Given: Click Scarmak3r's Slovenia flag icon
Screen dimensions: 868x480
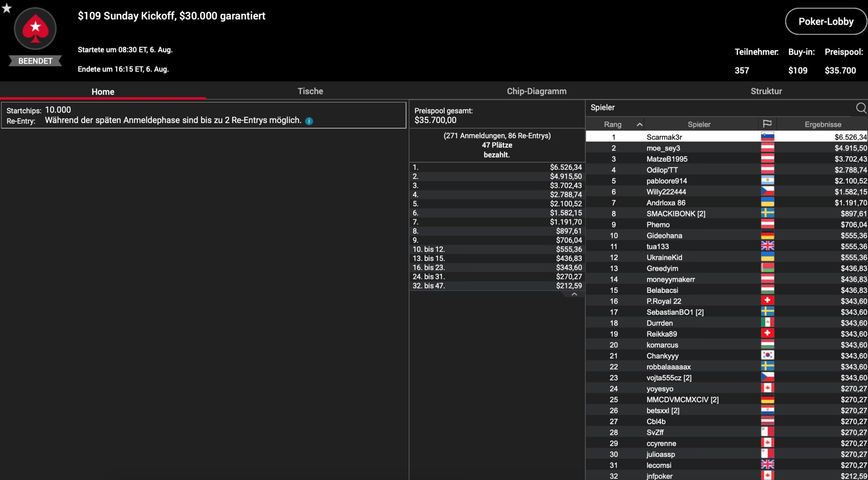Looking at the screenshot, I should point(767,137).
